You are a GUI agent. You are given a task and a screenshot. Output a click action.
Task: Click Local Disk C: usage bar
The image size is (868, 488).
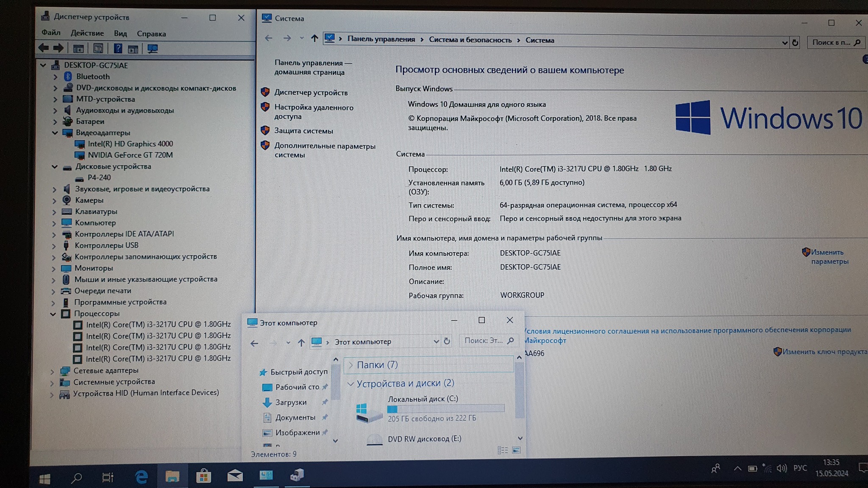click(445, 408)
